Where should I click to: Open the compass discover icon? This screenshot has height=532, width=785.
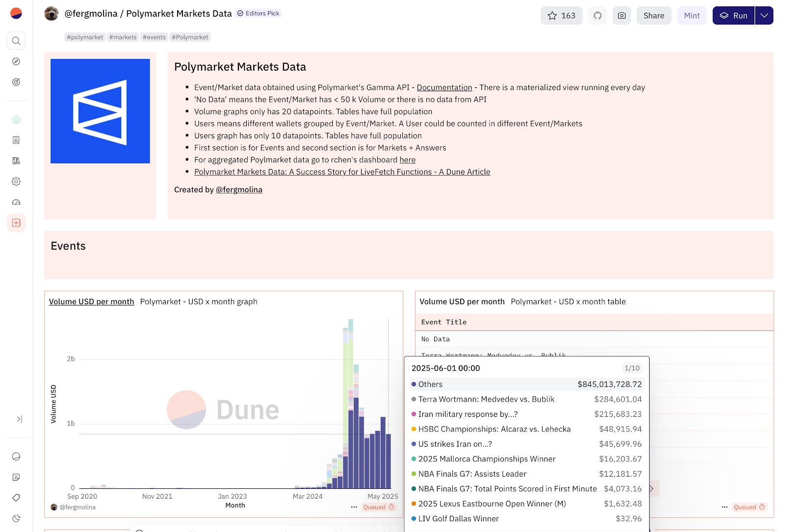point(16,61)
